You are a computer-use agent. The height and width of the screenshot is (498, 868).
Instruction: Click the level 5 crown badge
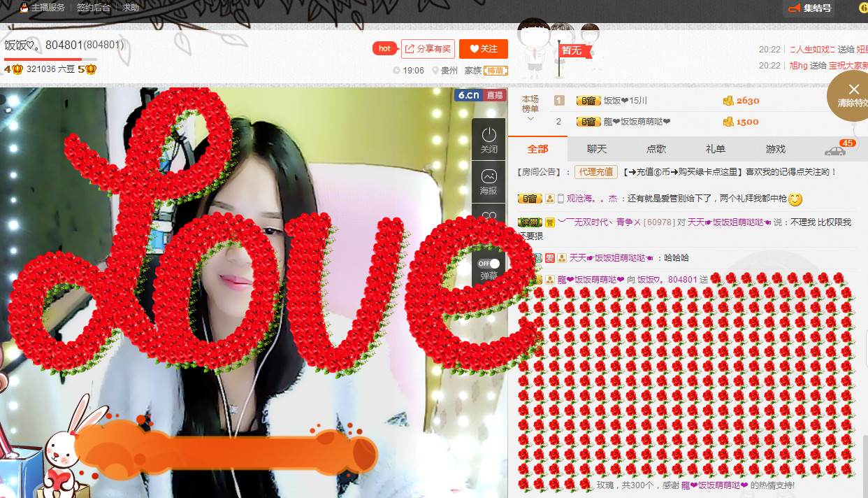tap(87, 69)
